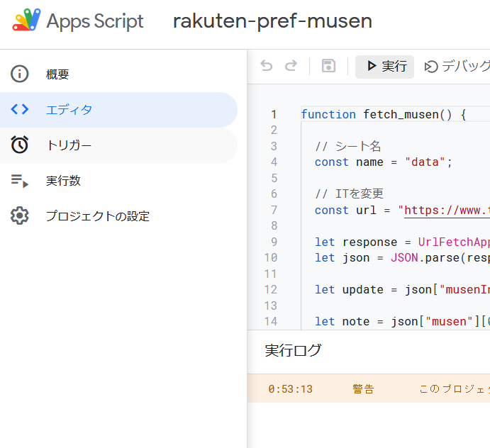This screenshot has width=490, height=448.
Task: Click line number 12 in the gutter
Action: 271,290
